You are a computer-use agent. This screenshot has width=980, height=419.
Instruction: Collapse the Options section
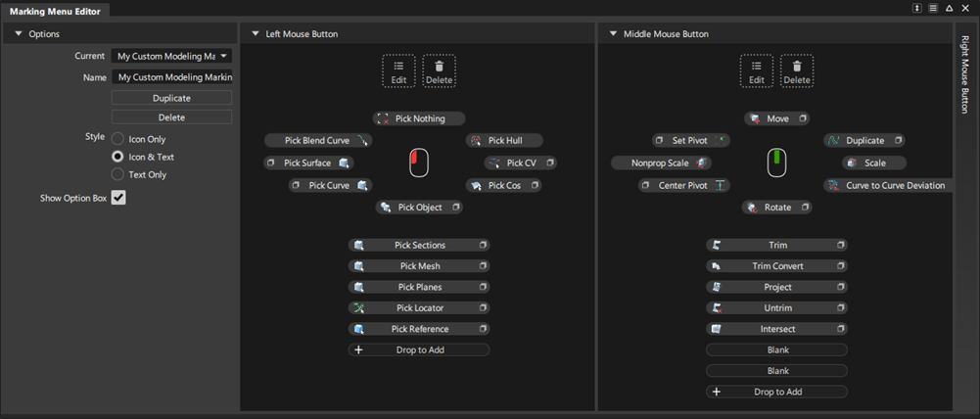coord(19,33)
